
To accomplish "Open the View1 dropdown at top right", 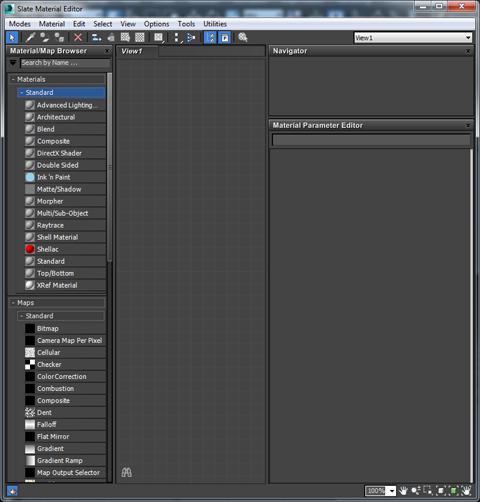I will click(468, 38).
